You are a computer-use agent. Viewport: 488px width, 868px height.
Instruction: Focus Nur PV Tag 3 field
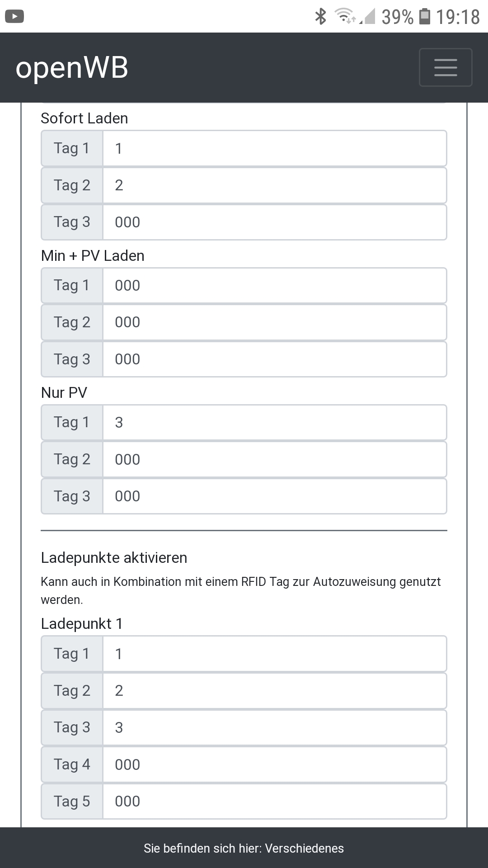(275, 496)
